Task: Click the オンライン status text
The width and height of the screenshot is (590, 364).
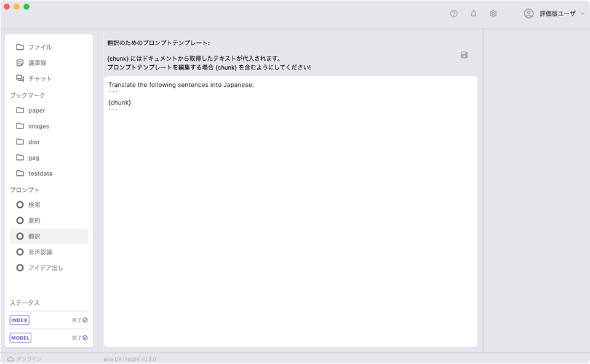Action: tap(29, 359)
